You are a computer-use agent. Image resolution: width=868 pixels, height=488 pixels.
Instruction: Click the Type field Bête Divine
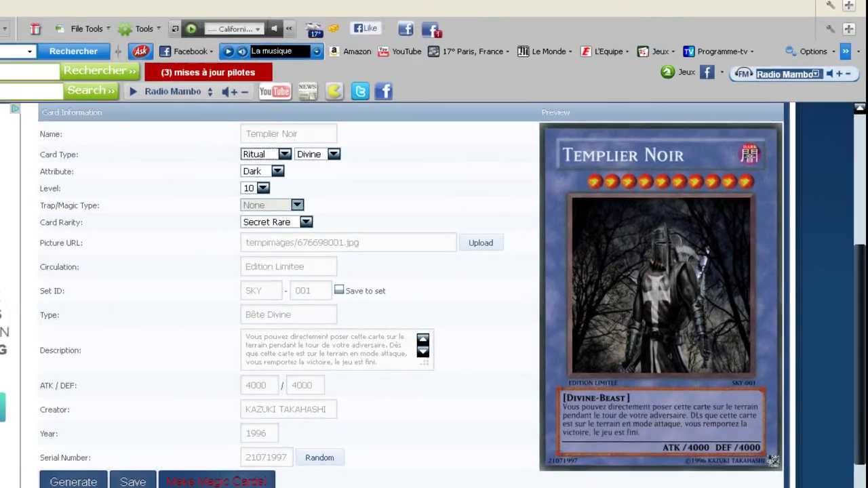coord(288,314)
